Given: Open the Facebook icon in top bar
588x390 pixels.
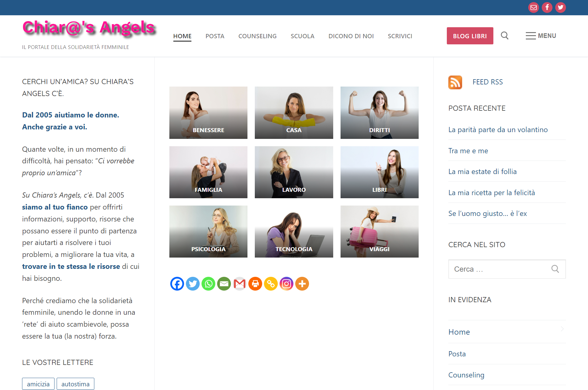Looking at the screenshot, I should point(547,7).
